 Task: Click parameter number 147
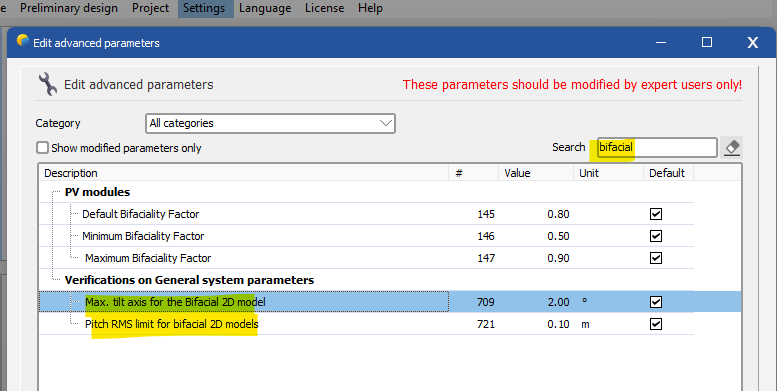point(486,258)
